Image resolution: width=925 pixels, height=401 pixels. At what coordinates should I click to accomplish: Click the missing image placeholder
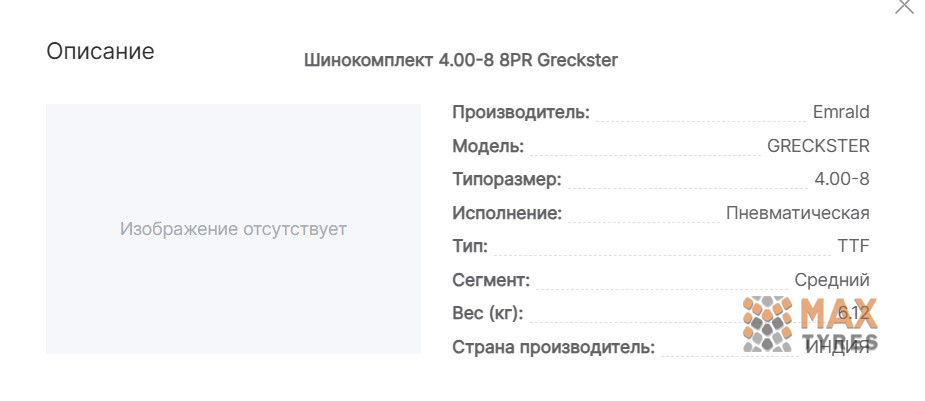tap(234, 229)
